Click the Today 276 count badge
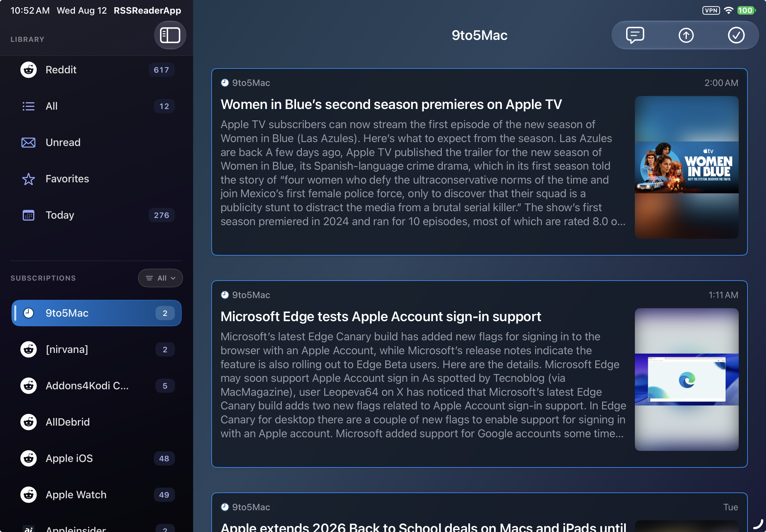766x532 pixels. (161, 215)
